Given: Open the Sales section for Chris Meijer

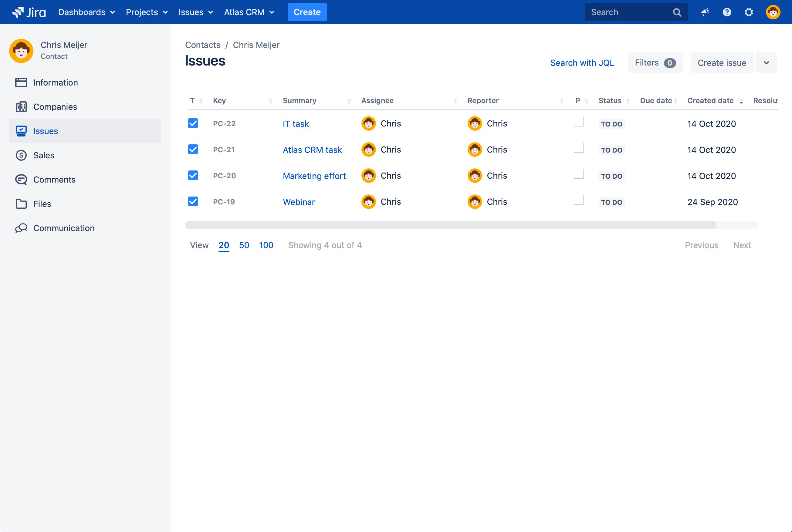Looking at the screenshot, I should pos(43,155).
